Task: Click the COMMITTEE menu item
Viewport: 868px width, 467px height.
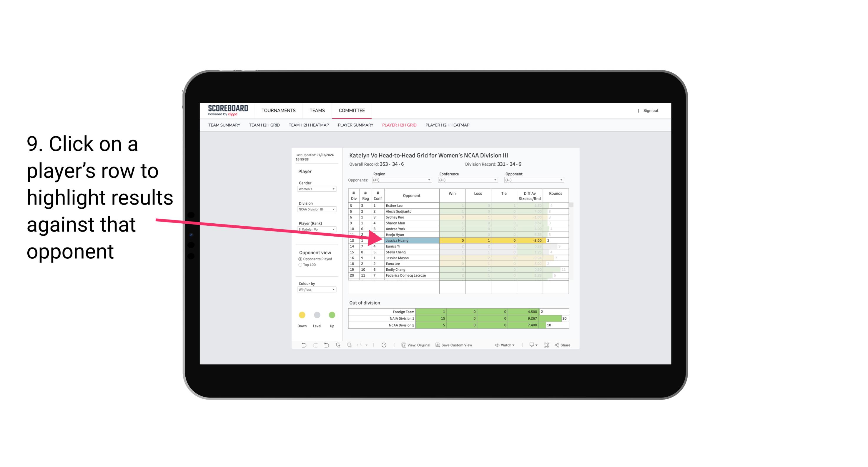Action: tap(353, 111)
